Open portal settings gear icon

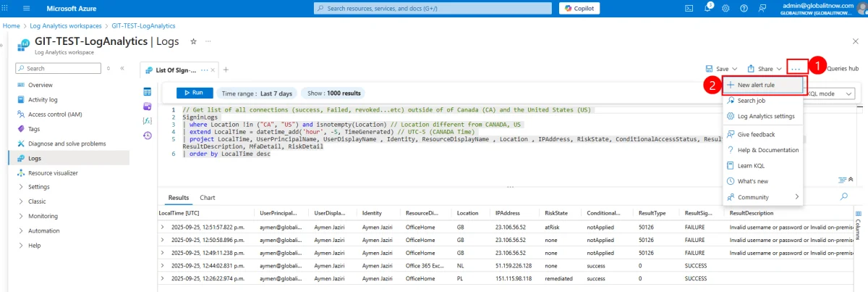(x=726, y=8)
